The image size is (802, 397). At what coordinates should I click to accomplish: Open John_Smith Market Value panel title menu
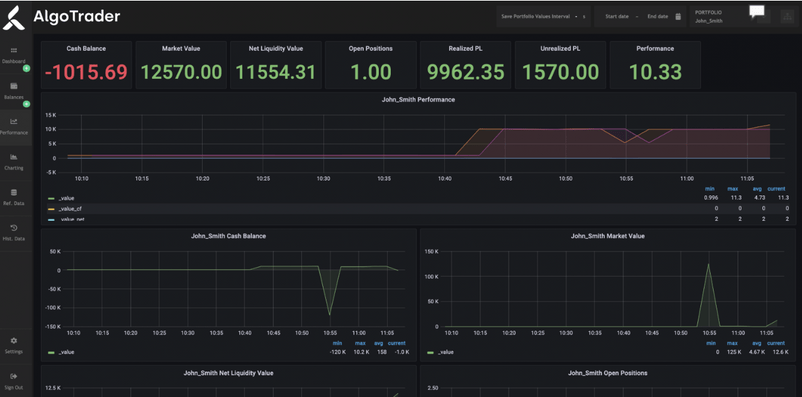pyautogui.click(x=608, y=236)
